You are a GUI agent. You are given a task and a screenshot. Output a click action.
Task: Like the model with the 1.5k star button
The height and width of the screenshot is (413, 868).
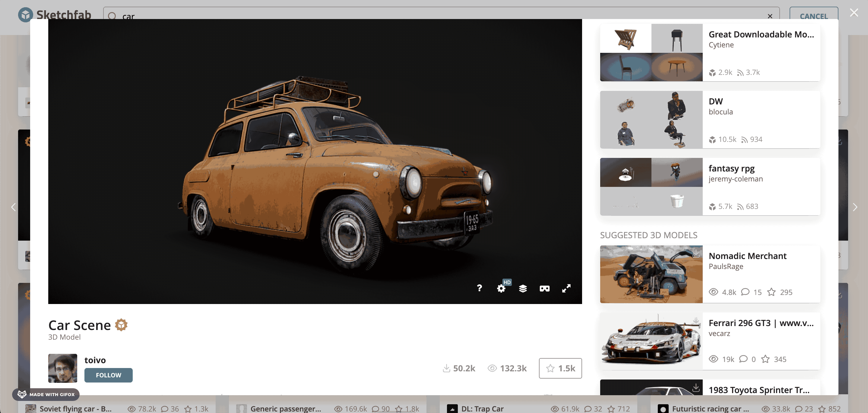560,368
